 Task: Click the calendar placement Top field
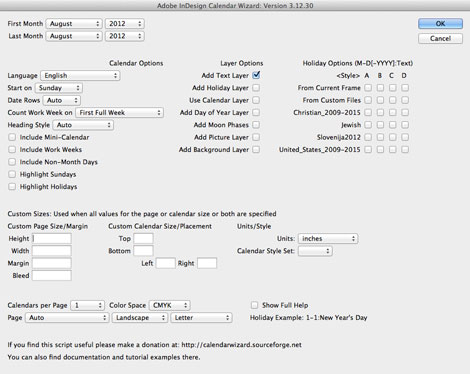pos(144,239)
